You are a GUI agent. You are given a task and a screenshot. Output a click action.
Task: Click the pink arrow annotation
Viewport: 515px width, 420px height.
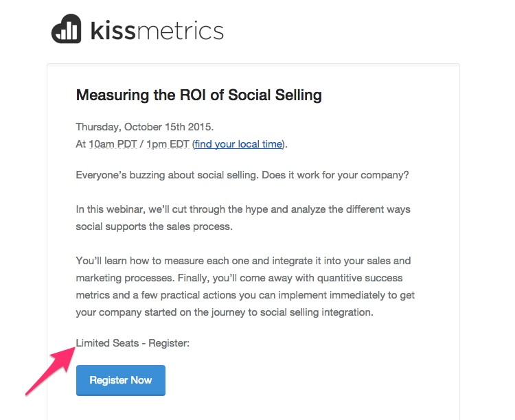click(50, 370)
